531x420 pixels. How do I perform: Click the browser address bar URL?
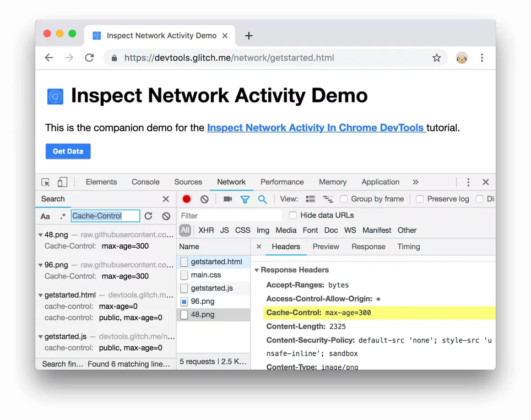coord(229,58)
